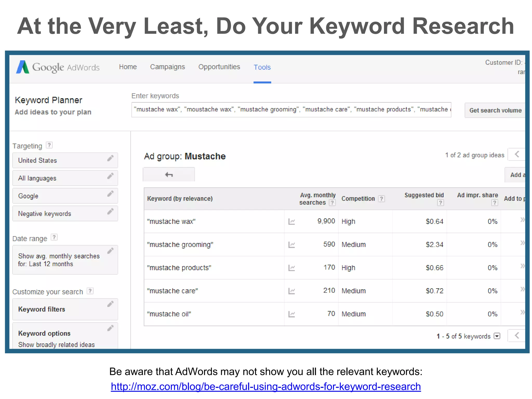Image resolution: width=532 pixels, height=399 pixels.
Task: Open the Tools tab
Action: (x=262, y=67)
